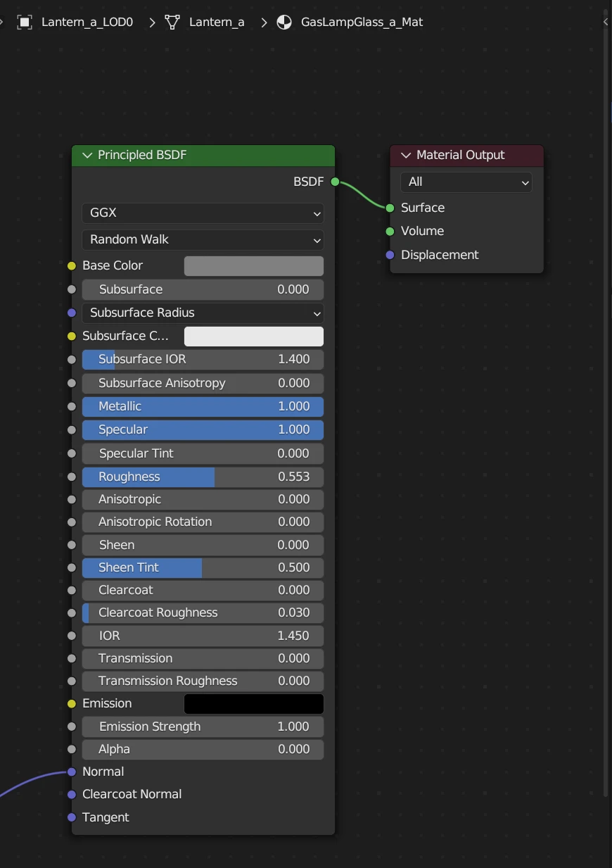Click the Volume input socket
Screen dimensions: 612x868
tap(390, 232)
